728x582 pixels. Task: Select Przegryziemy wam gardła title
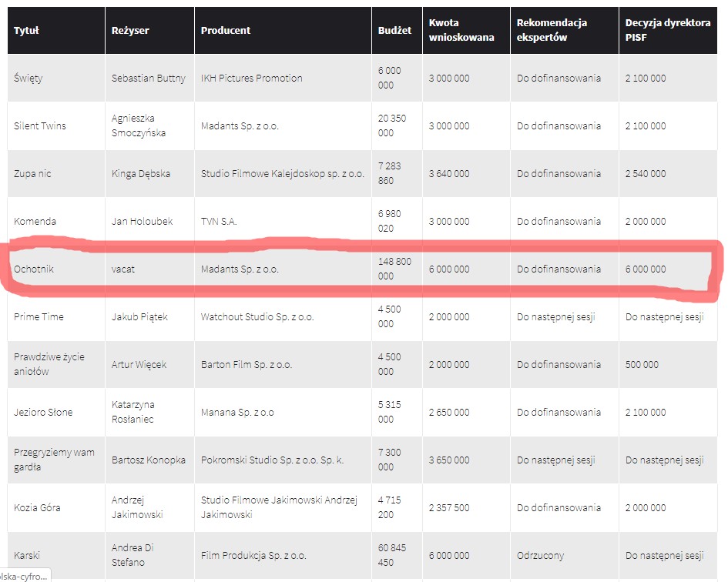(54, 460)
